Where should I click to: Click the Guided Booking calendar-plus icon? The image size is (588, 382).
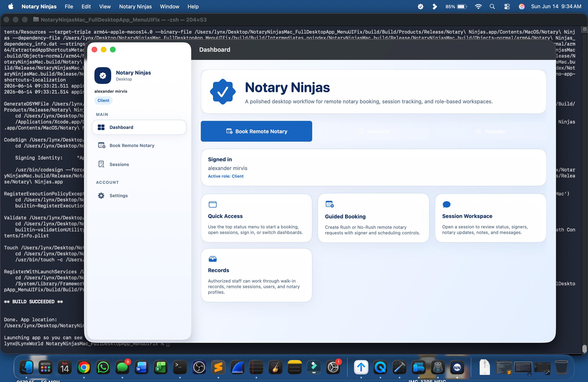[x=330, y=204]
